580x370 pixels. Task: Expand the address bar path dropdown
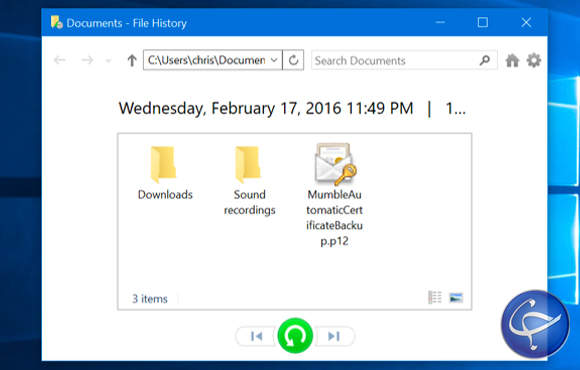tap(274, 60)
